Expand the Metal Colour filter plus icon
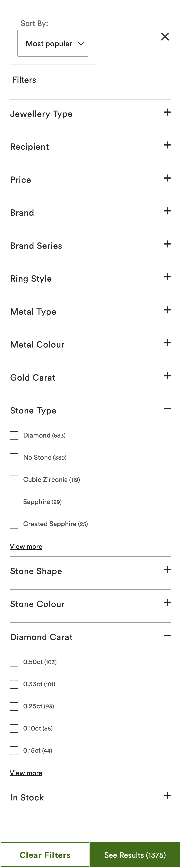 (x=167, y=343)
